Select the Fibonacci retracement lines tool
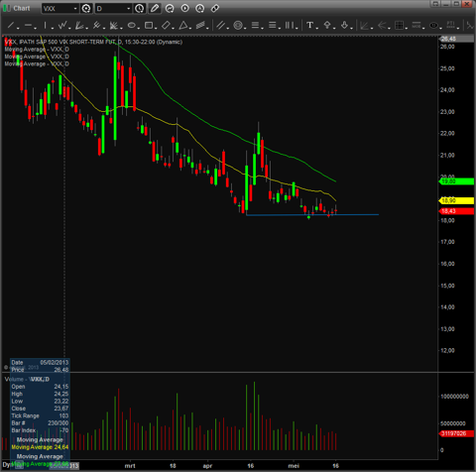 [x=255, y=25]
